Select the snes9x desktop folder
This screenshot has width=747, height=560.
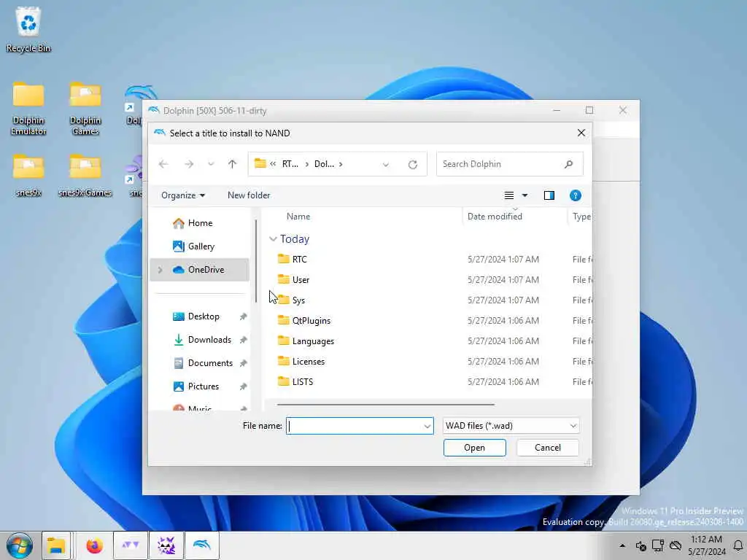(28, 175)
